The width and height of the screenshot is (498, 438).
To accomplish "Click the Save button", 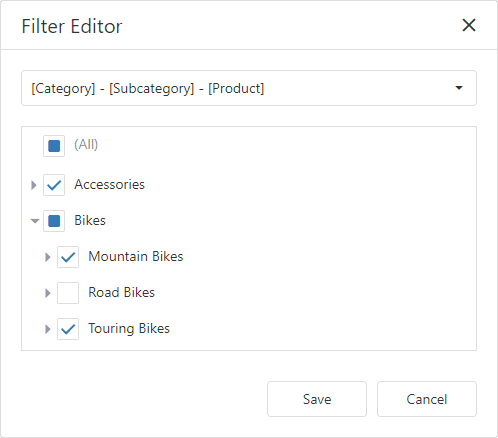I will pyautogui.click(x=317, y=399).
